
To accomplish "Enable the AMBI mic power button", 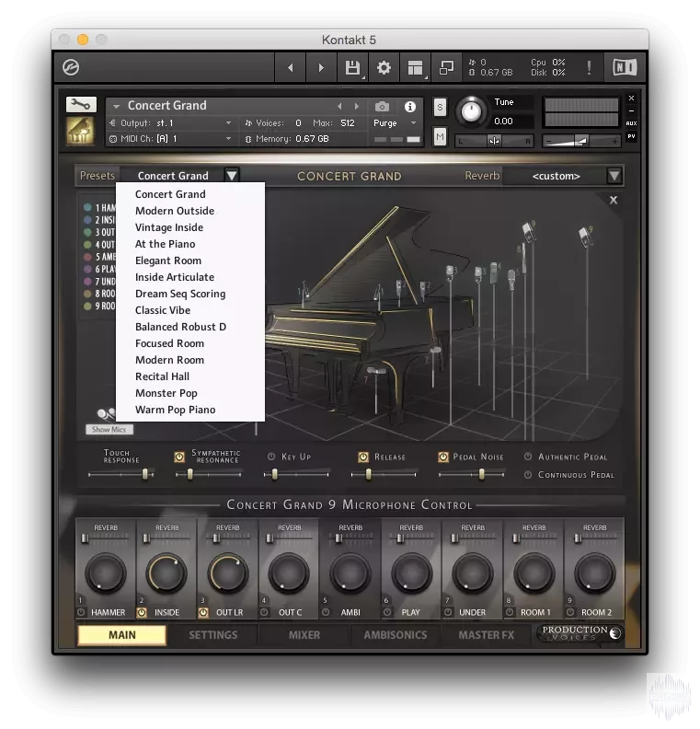I will pyautogui.click(x=326, y=612).
